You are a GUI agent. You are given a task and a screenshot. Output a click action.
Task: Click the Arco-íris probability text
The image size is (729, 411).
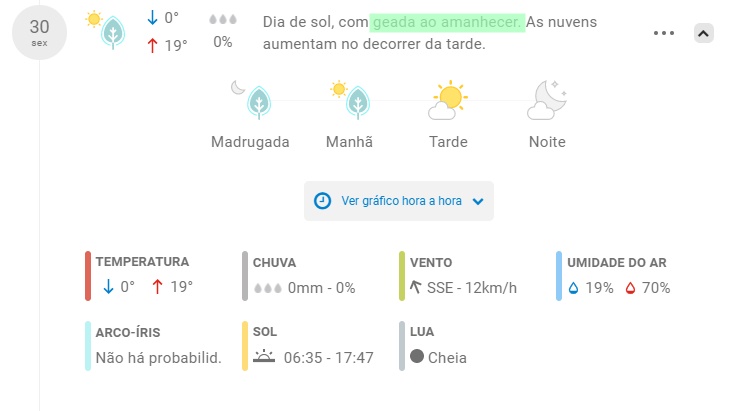coord(159,358)
